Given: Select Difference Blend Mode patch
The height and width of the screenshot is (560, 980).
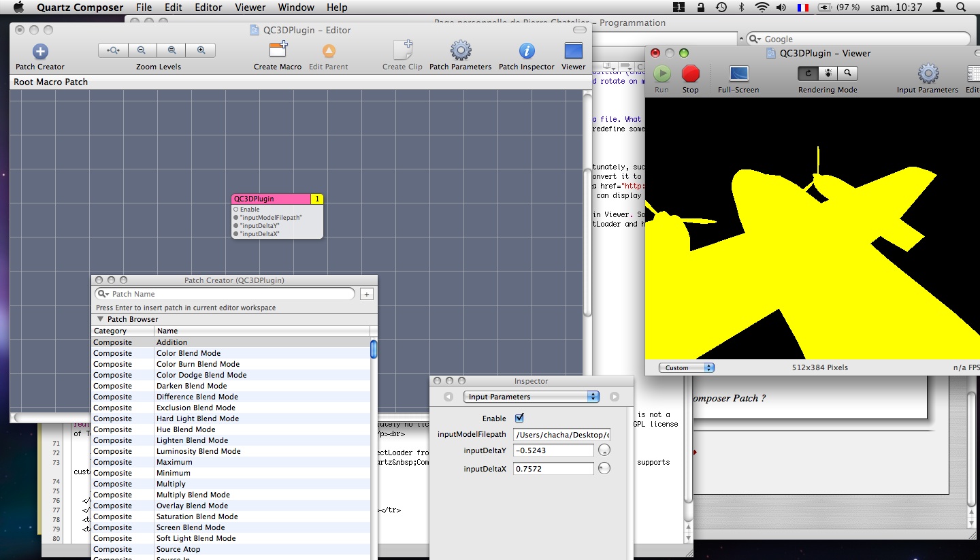Looking at the screenshot, I should 231,397.
